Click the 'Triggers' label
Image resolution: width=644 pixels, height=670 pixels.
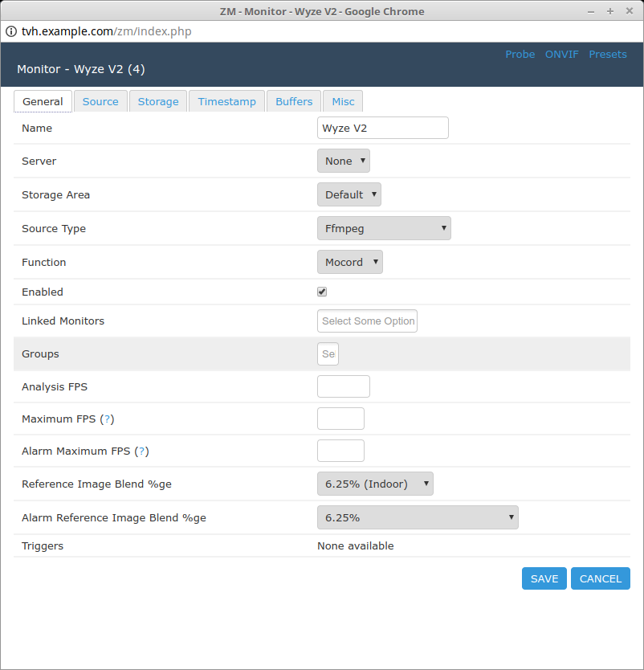coord(43,546)
